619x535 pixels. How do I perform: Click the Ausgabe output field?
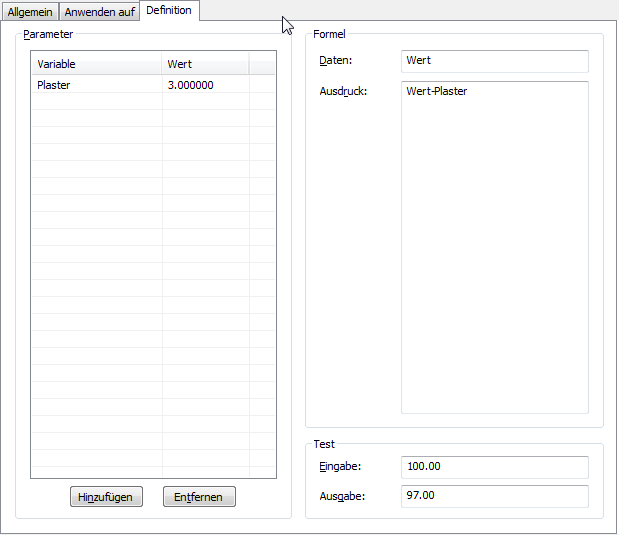495,496
